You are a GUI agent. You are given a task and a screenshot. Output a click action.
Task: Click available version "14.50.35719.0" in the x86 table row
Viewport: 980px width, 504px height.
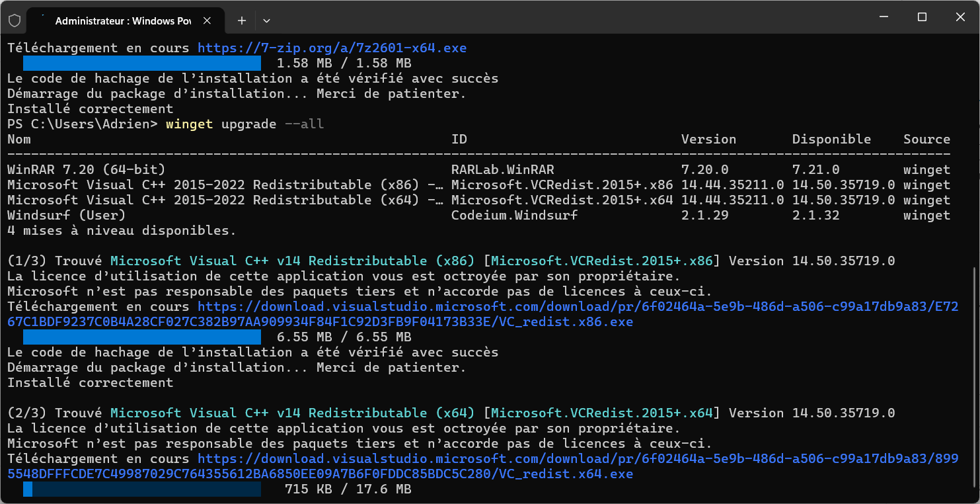pos(844,185)
